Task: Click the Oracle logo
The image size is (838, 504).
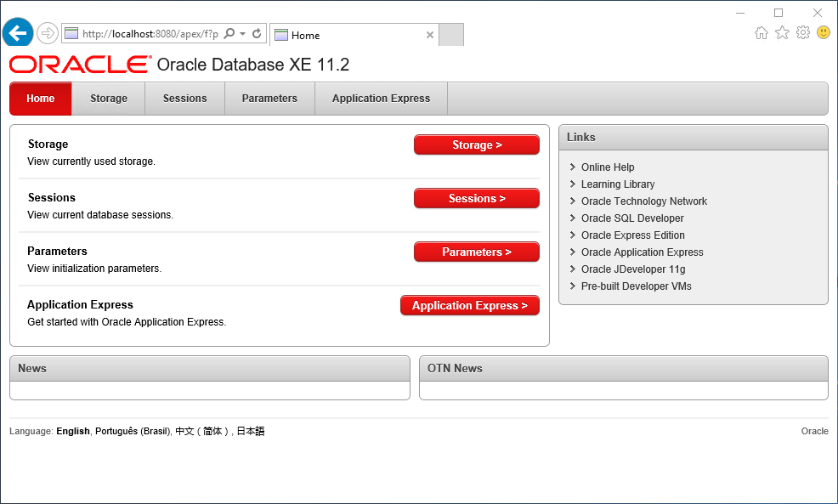Action: coord(80,64)
